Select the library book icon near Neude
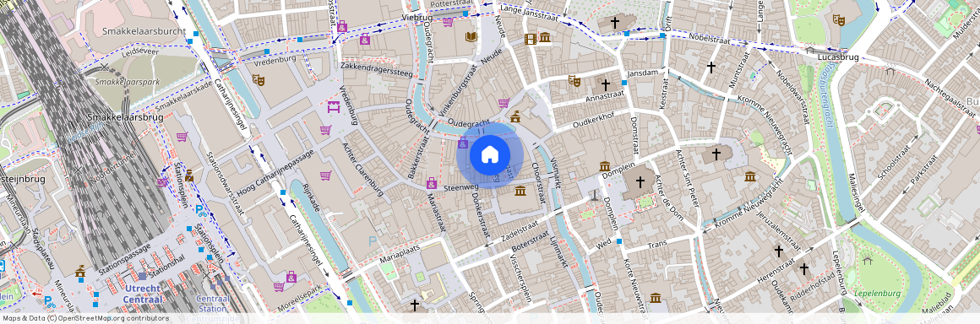This screenshot has width=980, height=324. point(471,37)
